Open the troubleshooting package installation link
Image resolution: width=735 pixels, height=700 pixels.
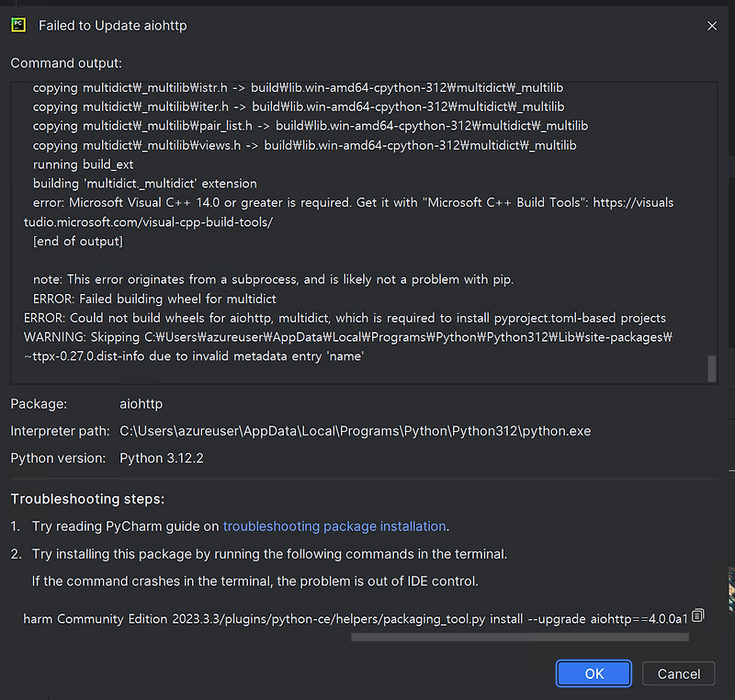point(334,526)
